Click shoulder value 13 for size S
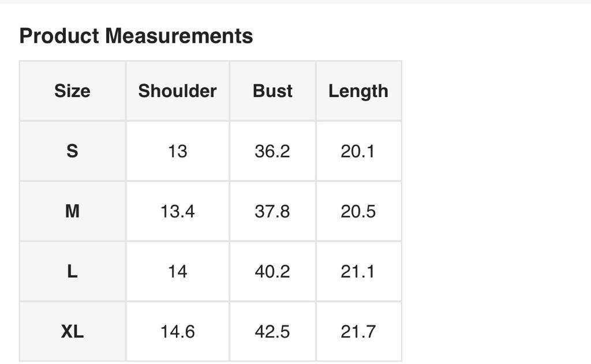 177,151
